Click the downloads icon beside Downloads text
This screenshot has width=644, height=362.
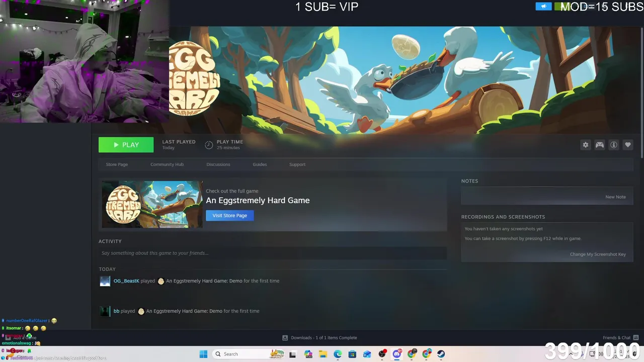point(285,338)
